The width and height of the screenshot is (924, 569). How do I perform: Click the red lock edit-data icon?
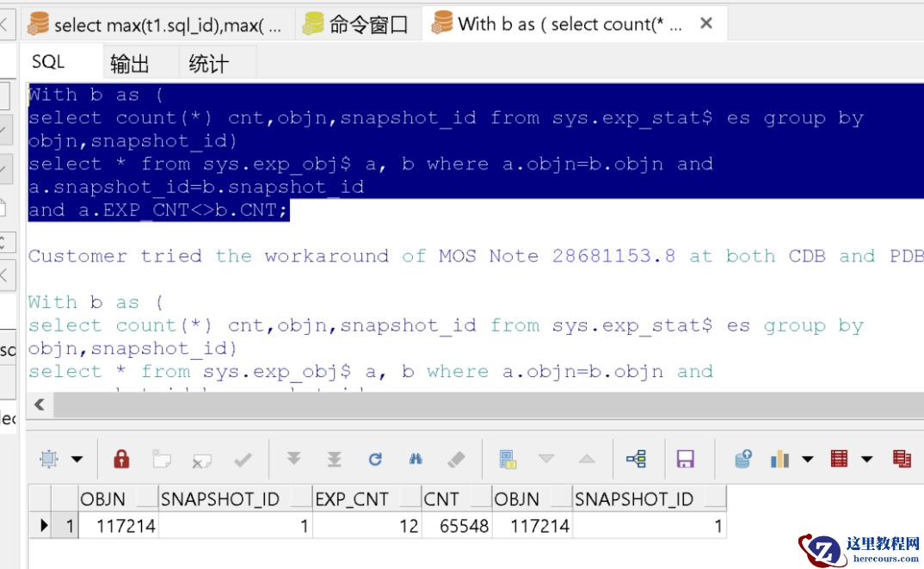pyautogui.click(x=121, y=459)
